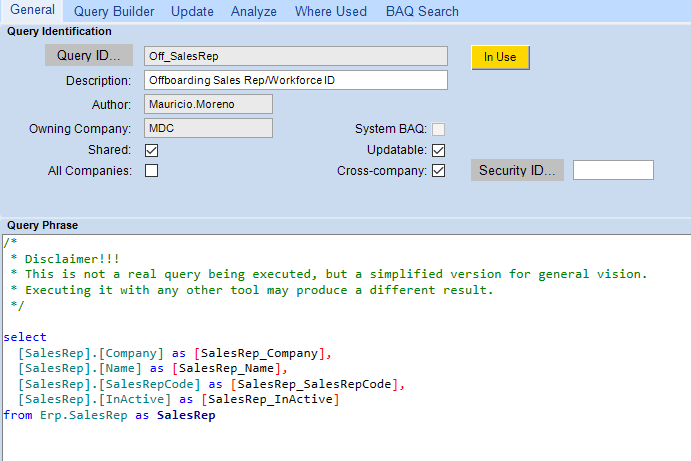The width and height of the screenshot is (691, 461).
Task: Click the System BAQ: label
Action: click(x=391, y=129)
